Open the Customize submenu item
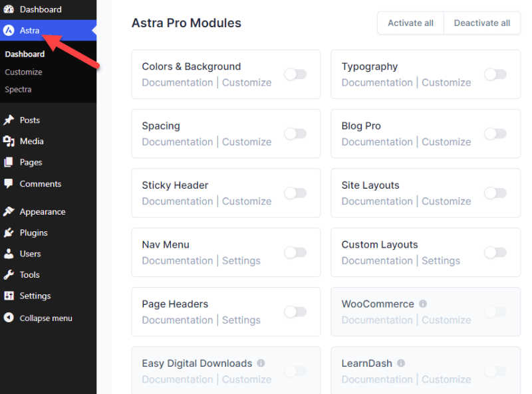Viewport: 532px width, 394px height. coord(23,72)
